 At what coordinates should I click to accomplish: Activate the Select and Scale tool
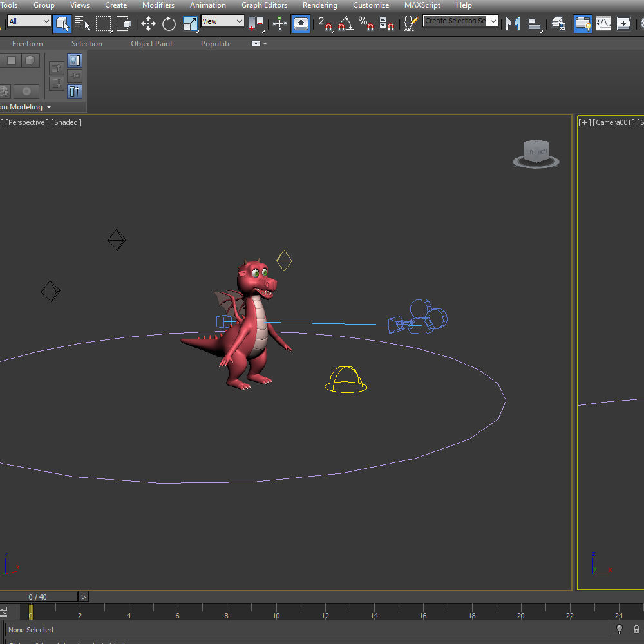190,23
